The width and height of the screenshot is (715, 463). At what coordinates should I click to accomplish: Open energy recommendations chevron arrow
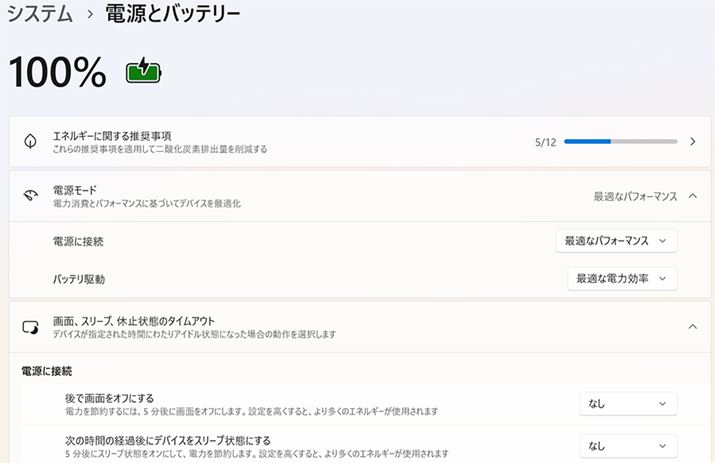pyautogui.click(x=693, y=142)
